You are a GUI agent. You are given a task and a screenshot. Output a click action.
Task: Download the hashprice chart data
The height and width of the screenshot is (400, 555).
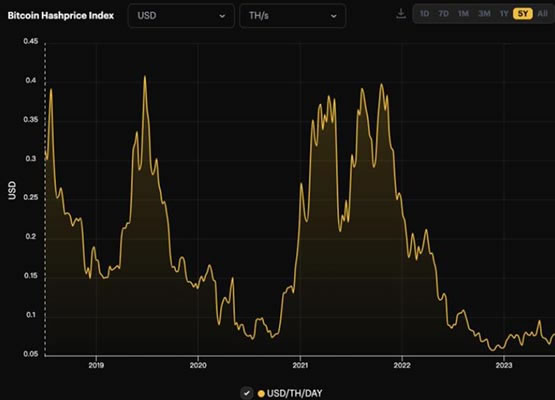pyautogui.click(x=401, y=14)
